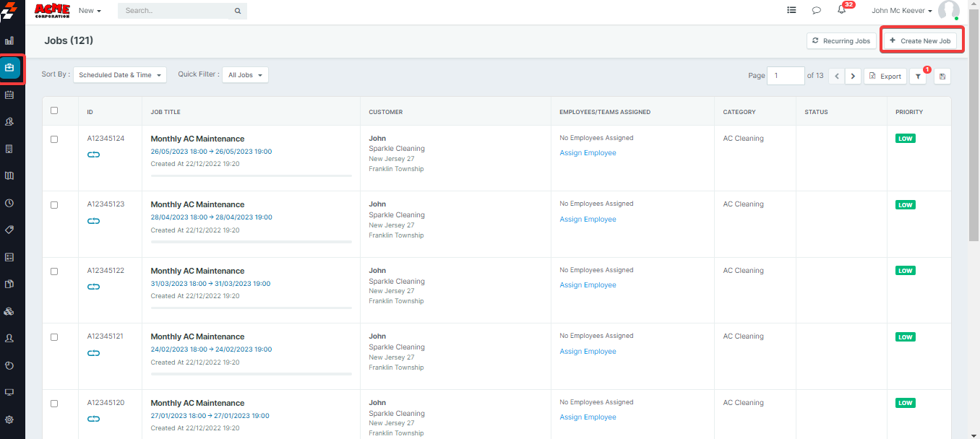This screenshot has height=439, width=980.
Task: Click recurring link icon under job A12345124
Action: tap(93, 155)
